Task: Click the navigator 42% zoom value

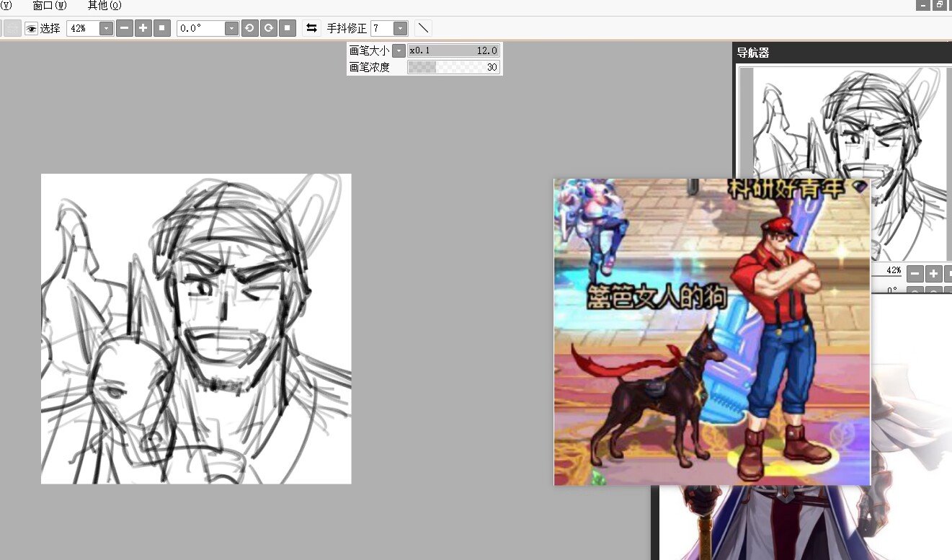Action: pos(893,270)
